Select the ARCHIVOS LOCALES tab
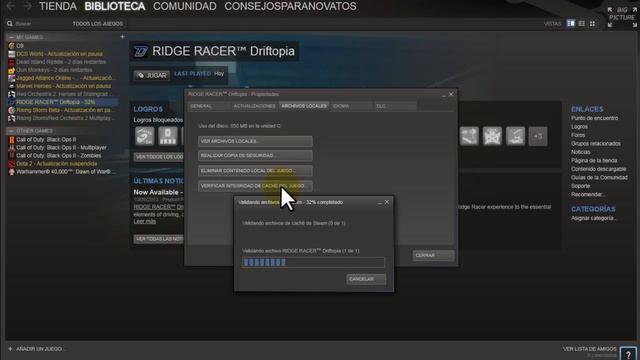Image resolution: width=640 pixels, height=360 pixels. (x=304, y=106)
